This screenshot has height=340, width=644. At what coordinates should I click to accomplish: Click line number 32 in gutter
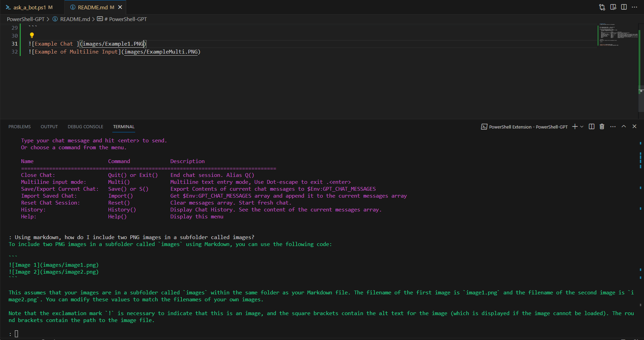click(x=15, y=52)
